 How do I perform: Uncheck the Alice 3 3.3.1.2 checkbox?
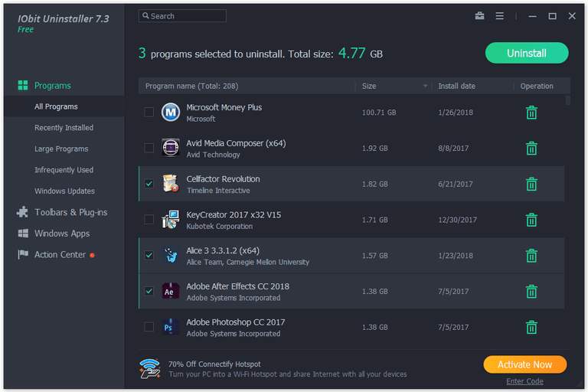click(149, 255)
